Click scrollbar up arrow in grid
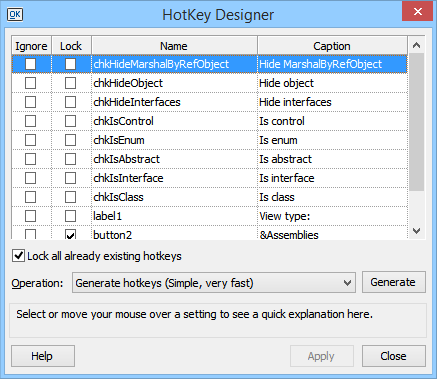The image size is (437, 379). [416, 45]
